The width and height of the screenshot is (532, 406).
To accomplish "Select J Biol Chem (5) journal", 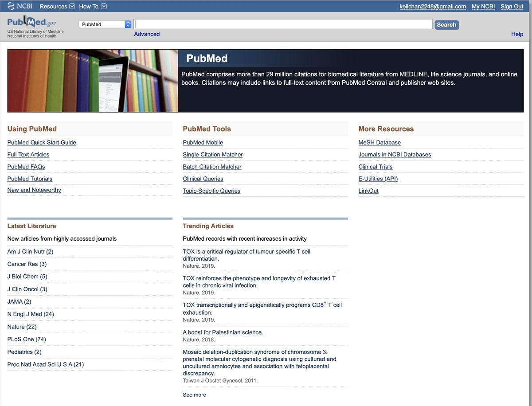I will (x=27, y=276).
